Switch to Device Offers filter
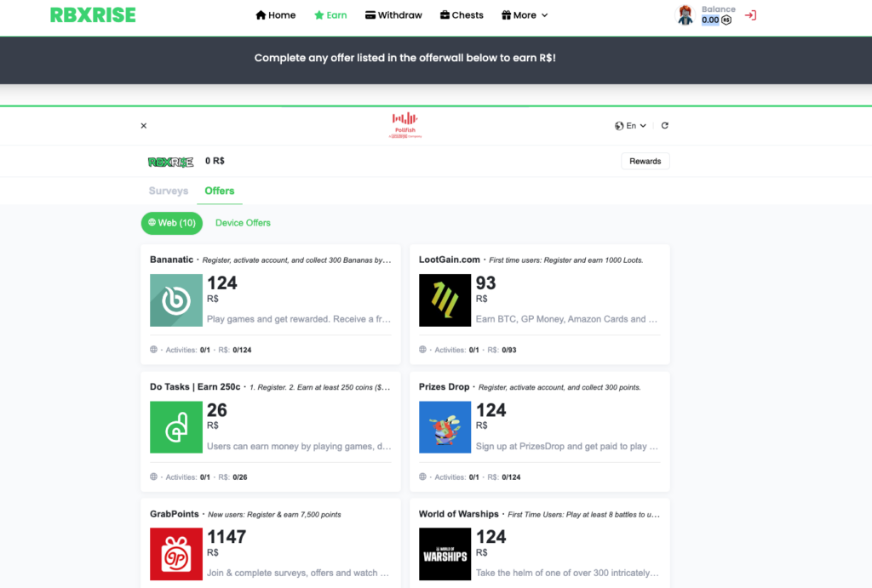This screenshot has height=588, width=872. [243, 223]
